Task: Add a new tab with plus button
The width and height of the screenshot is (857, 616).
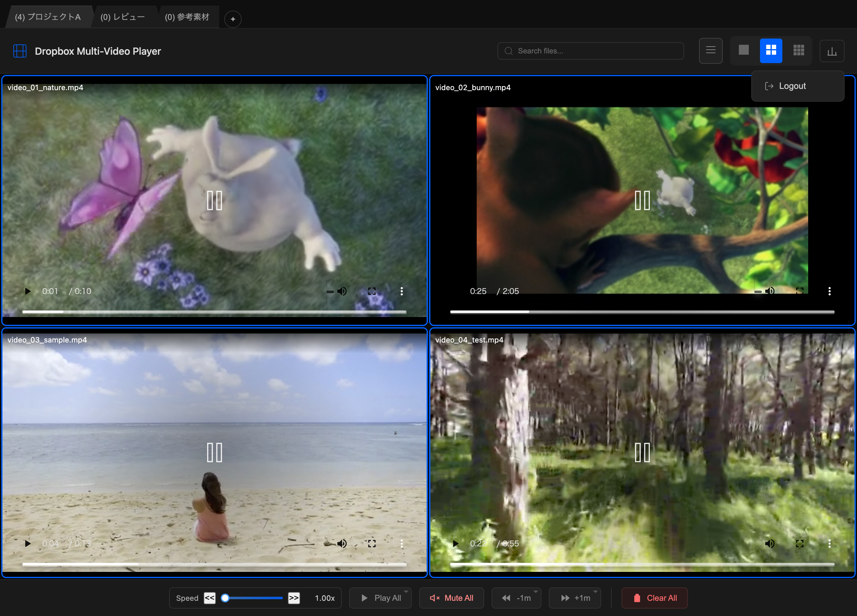Action: pos(233,19)
